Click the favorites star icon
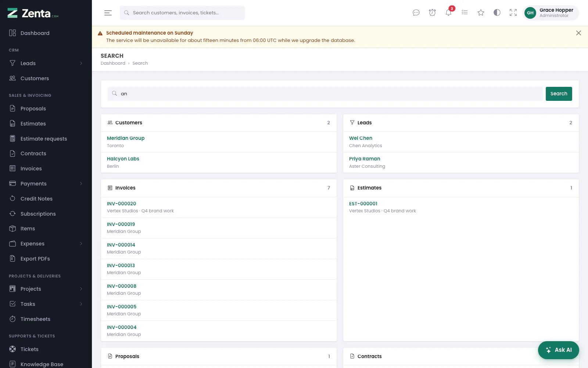 pos(481,13)
